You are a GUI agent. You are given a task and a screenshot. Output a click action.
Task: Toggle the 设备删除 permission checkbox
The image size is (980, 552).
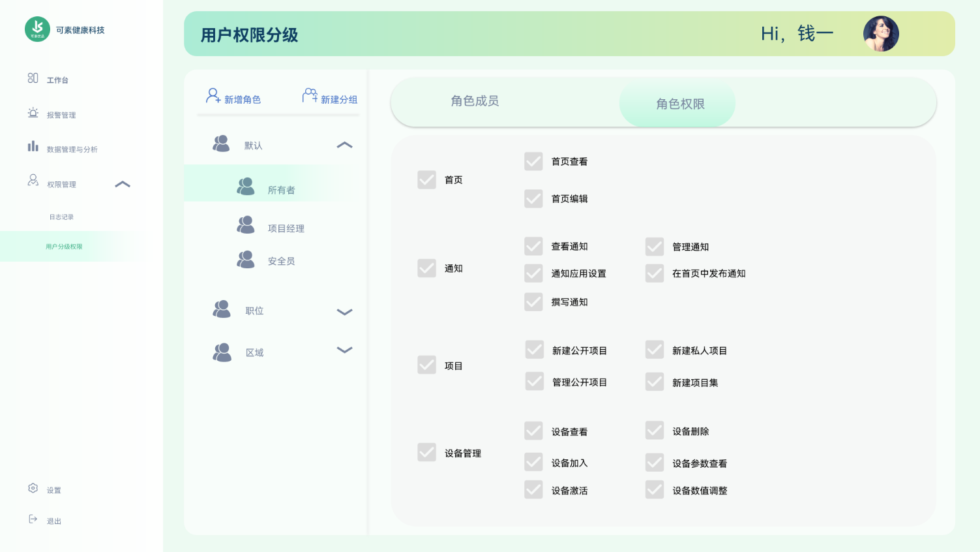(654, 431)
